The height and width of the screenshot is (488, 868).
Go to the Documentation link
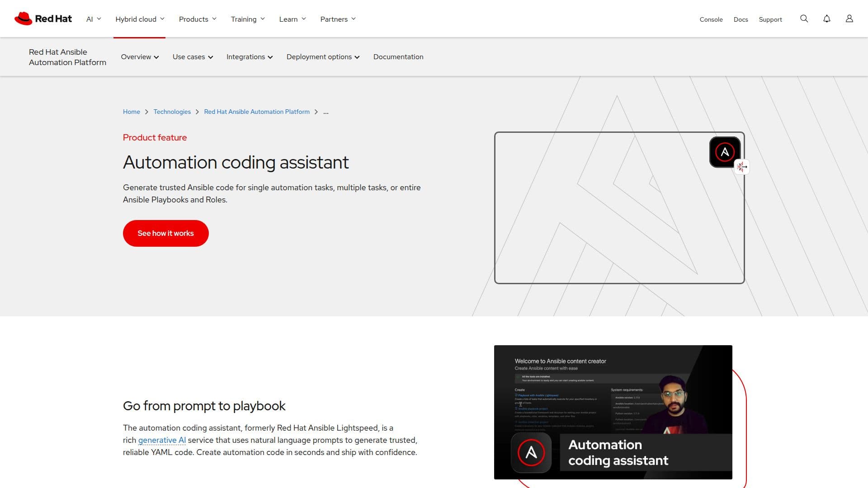click(398, 57)
